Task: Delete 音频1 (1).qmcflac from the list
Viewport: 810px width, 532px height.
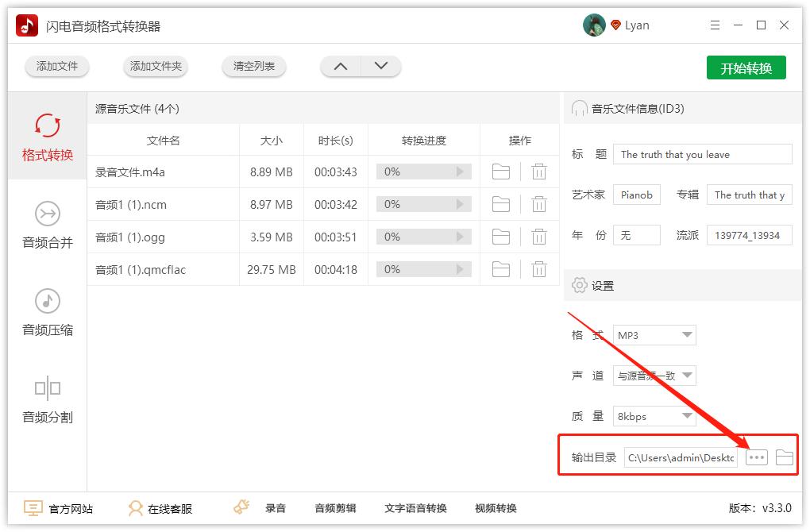Action: (x=538, y=270)
